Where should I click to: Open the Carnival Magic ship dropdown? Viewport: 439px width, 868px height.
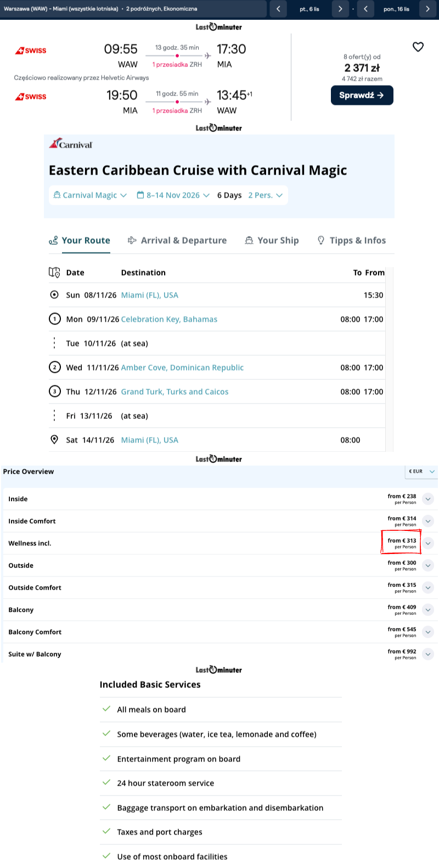coord(90,195)
